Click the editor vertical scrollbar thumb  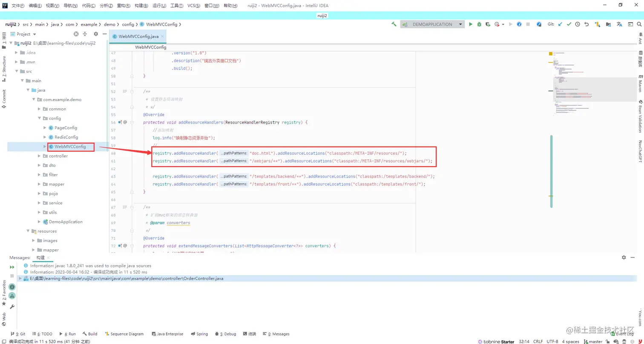pyautogui.click(x=551, y=171)
